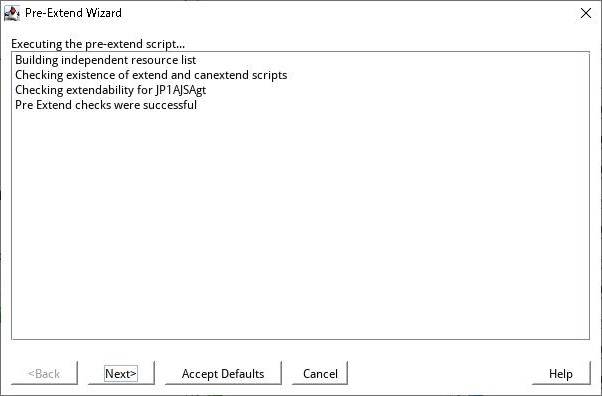Click the empty area of the output log box

point(300,227)
